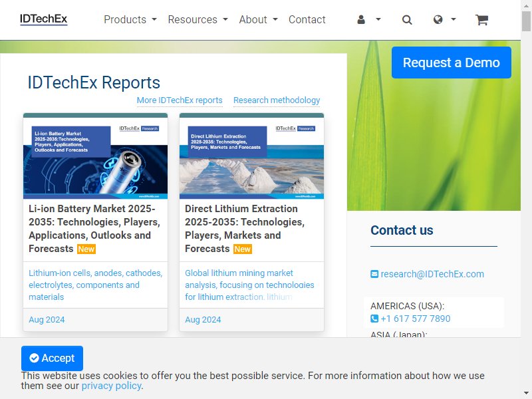Click the scrollbar down arrow

pos(526,394)
